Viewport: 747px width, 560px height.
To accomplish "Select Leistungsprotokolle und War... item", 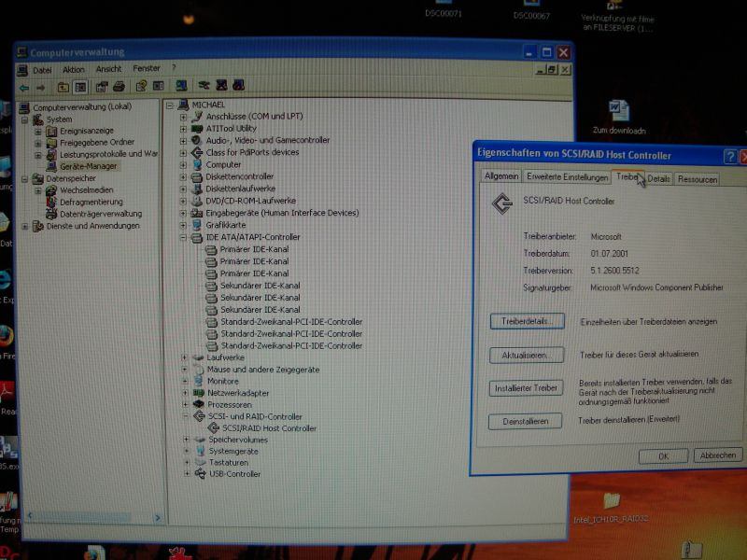I will pos(108,154).
